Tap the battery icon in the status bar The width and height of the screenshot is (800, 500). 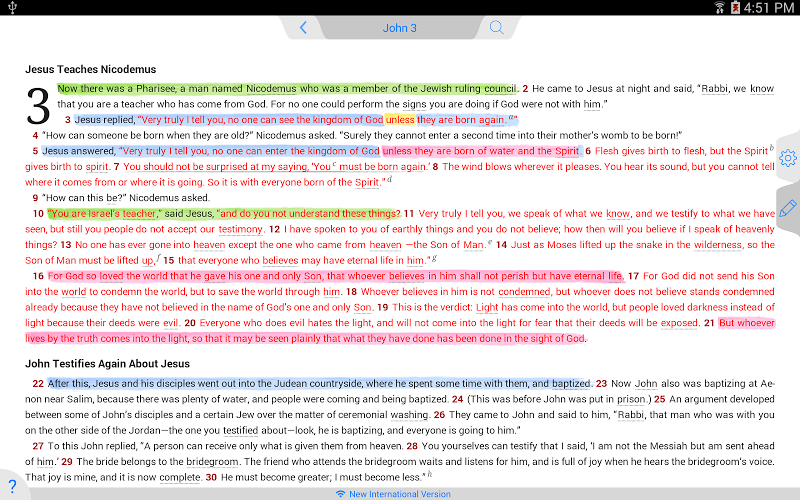coord(735,8)
